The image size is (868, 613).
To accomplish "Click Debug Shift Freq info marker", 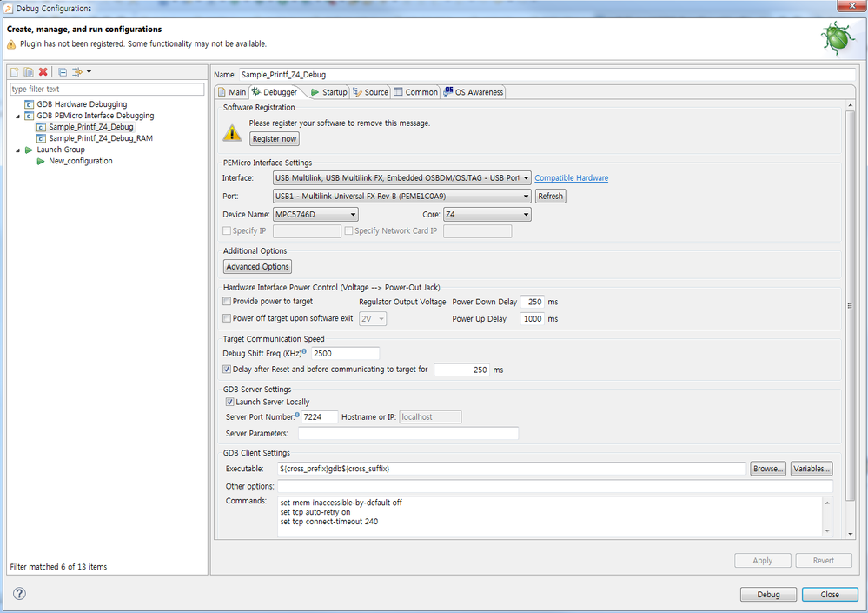I will 304,351.
